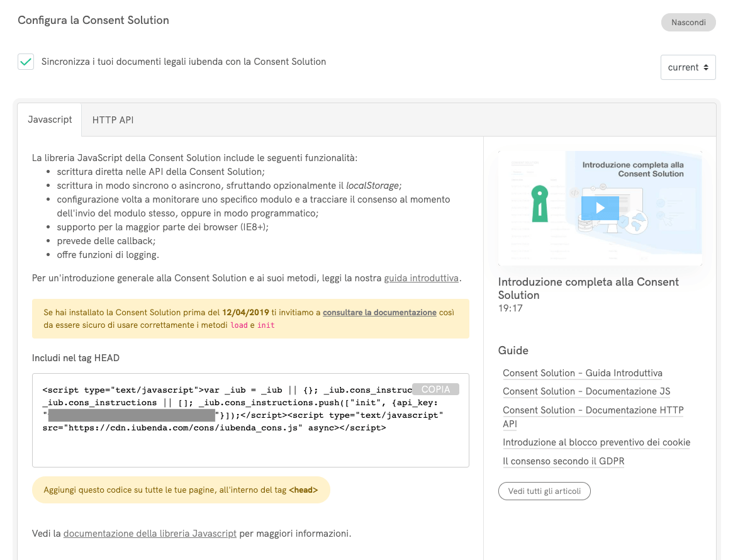Play the Consent Solution introduction video
This screenshot has height=560, width=733.
point(600,208)
